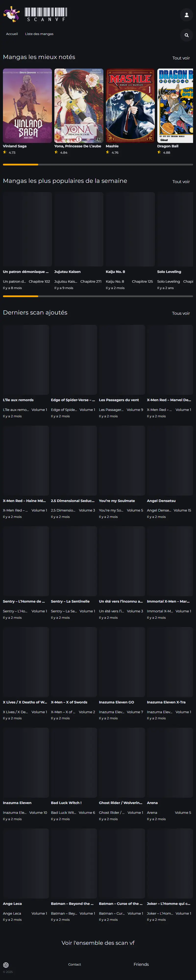196x980 pixels.
Task: Click Tout voir for top rated mangas
Action: 181,58
